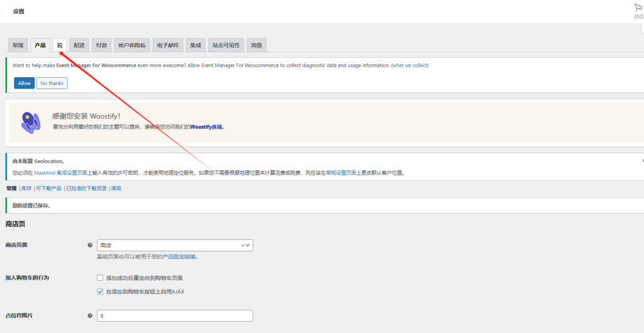Switch to the 税 tab
Image resolution: width=644 pixels, height=333 pixels.
60,45
